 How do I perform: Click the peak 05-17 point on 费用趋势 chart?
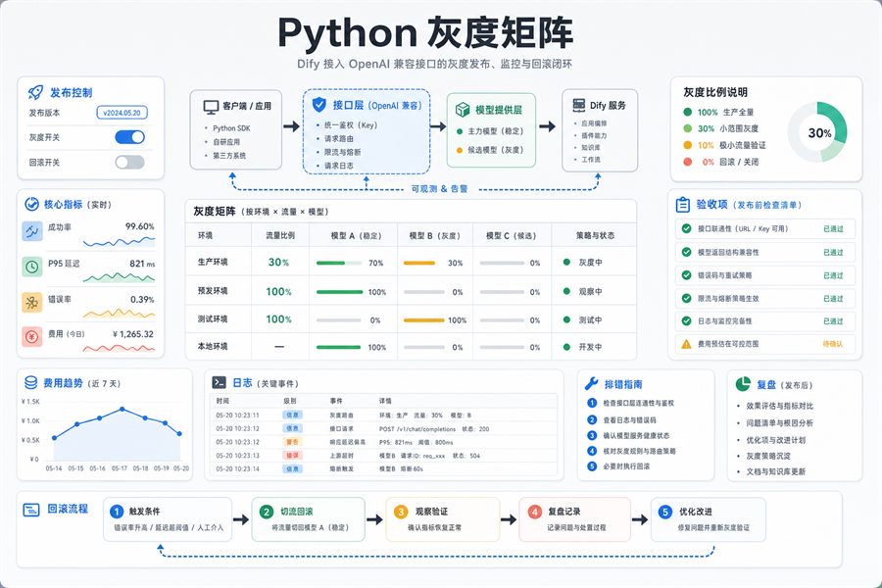[x=122, y=409]
